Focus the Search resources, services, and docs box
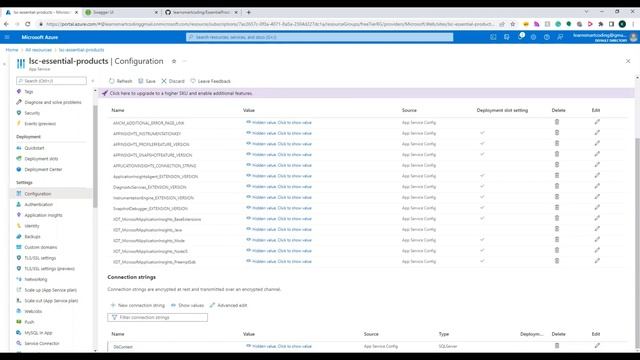This screenshot has height=360, width=640. pos(320,37)
